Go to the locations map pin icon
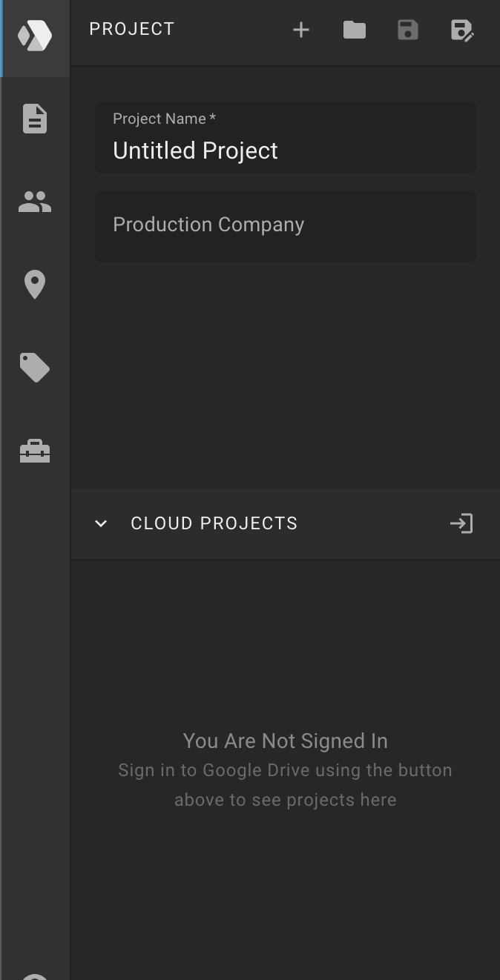The image size is (500, 980). coord(35,285)
